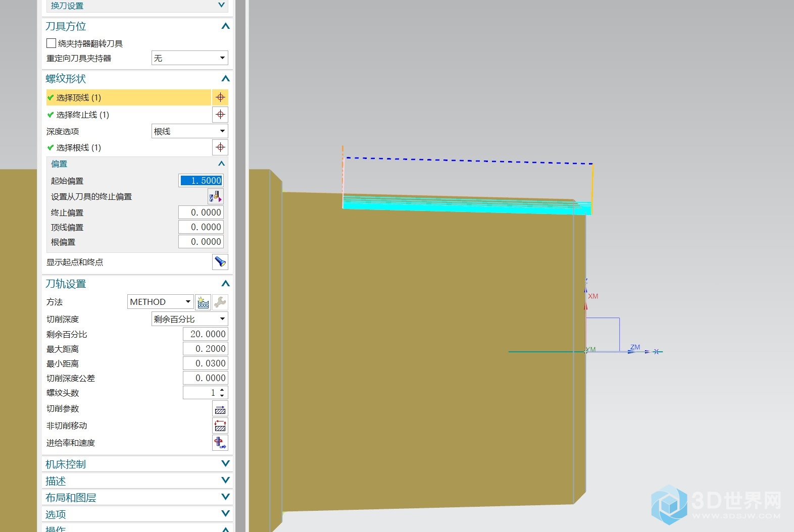Select the 选择根线 (1) row
The image size is (794, 532).
pos(128,147)
